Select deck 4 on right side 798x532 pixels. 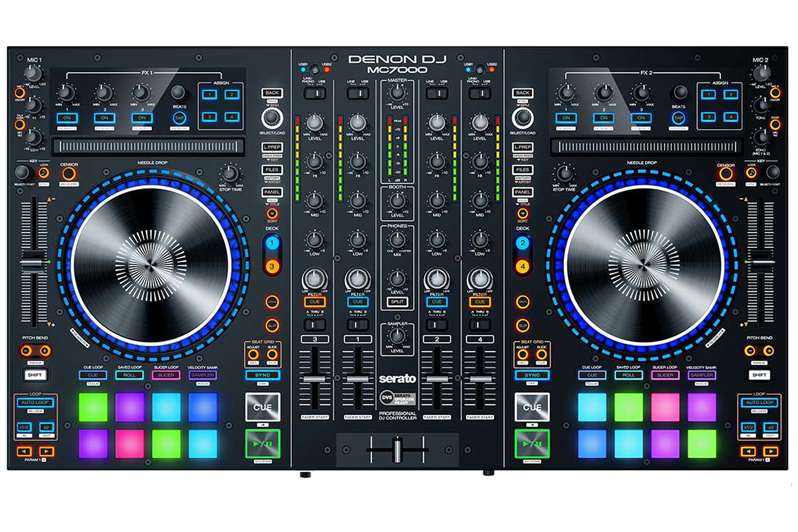(x=522, y=267)
